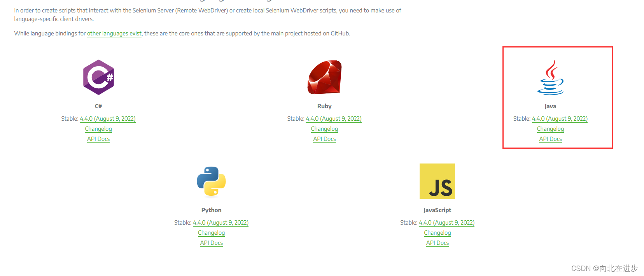Open the C# API Docs
The height and width of the screenshot is (276, 644).
pyautogui.click(x=98, y=139)
